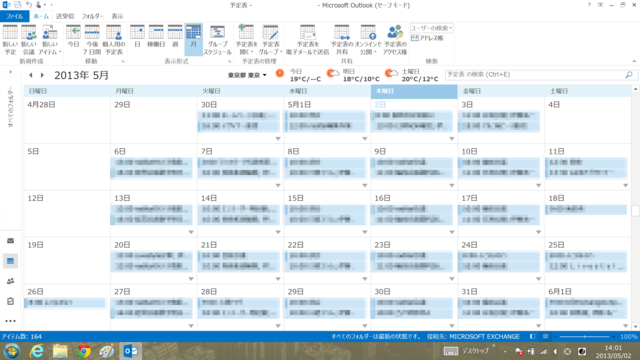Click today's weather forecast 19°C
Screen dimensions: 640x360
[299, 75]
